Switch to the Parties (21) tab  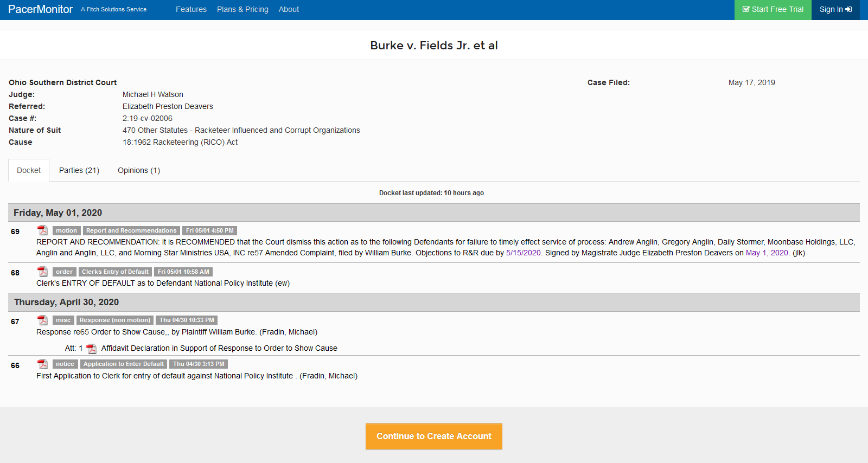pyautogui.click(x=79, y=170)
